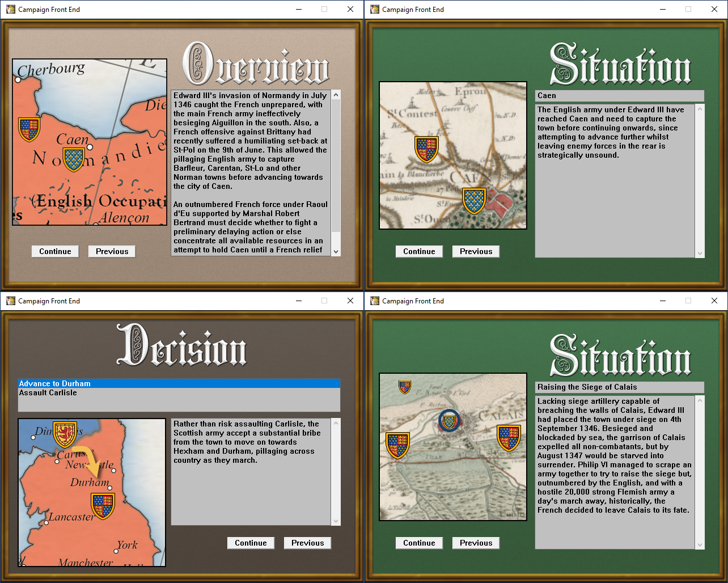Viewport: 728px width, 583px height.
Task: Click the Calais Situation text scrollbar down arrow
Action: 700,544
